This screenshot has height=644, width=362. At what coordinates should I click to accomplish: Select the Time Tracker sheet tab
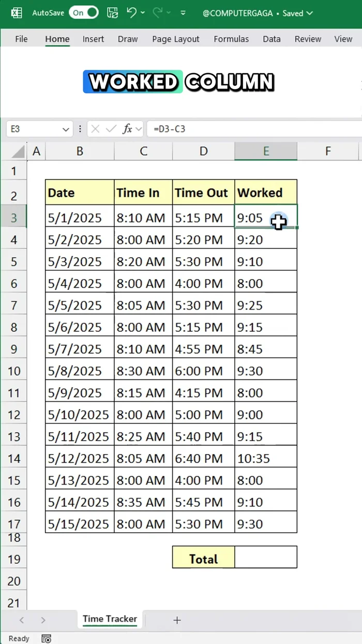point(110,619)
